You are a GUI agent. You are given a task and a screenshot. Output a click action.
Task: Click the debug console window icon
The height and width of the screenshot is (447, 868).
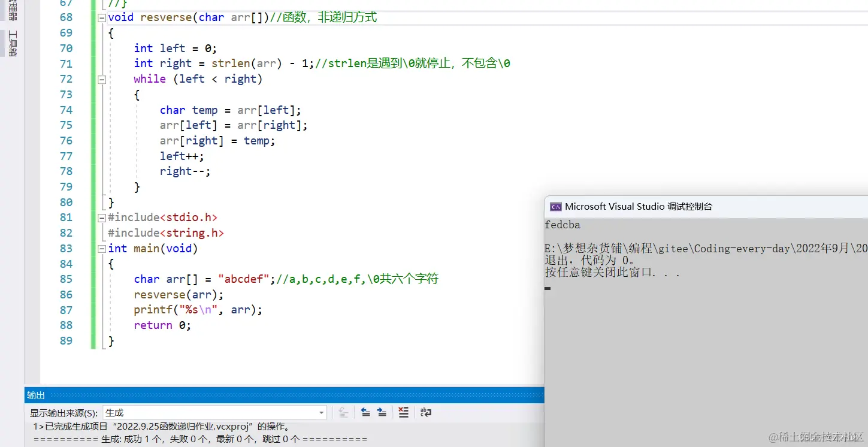coord(555,207)
